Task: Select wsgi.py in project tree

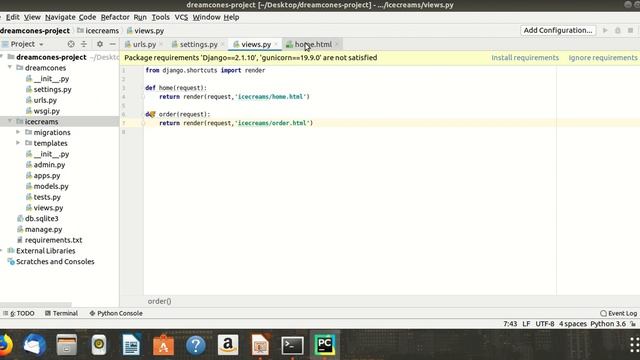Action: click(47, 111)
